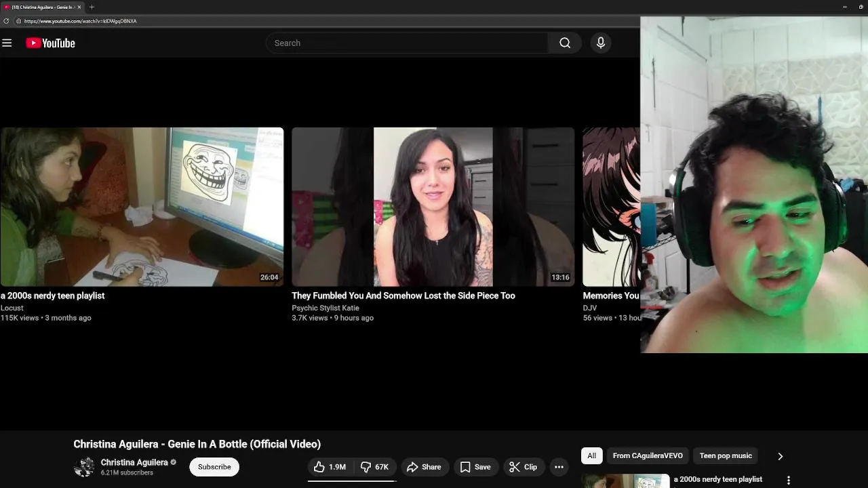Open a new browser tab
Screen dimensions: 868x488
[92, 7]
